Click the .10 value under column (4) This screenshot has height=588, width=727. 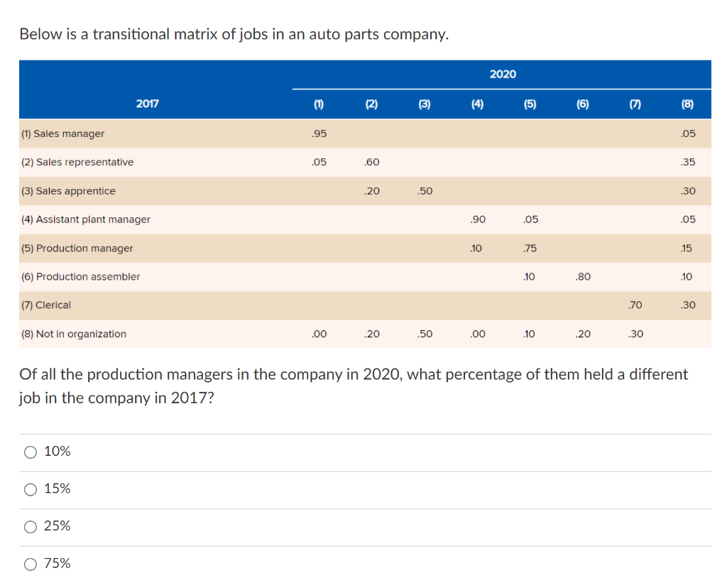pos(476,248)
